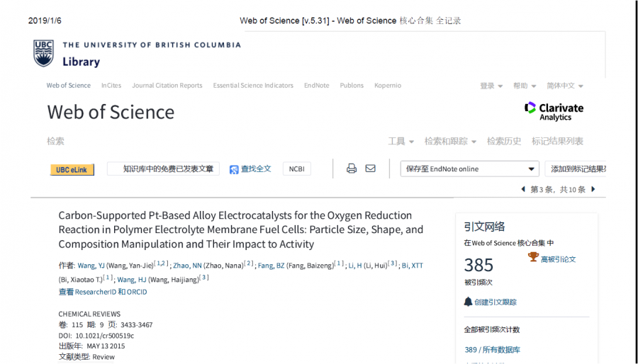Open the 简体中文 language dropdown
The width and height of the screenshot is (638, 364).
pos(564,86)
